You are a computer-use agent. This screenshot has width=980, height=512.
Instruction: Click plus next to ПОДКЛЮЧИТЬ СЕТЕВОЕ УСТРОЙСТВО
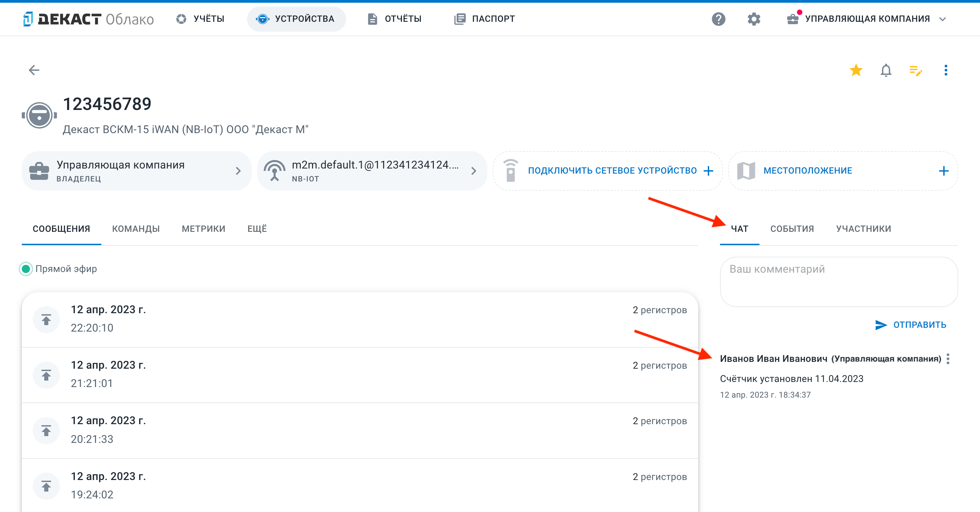(708, 171)
